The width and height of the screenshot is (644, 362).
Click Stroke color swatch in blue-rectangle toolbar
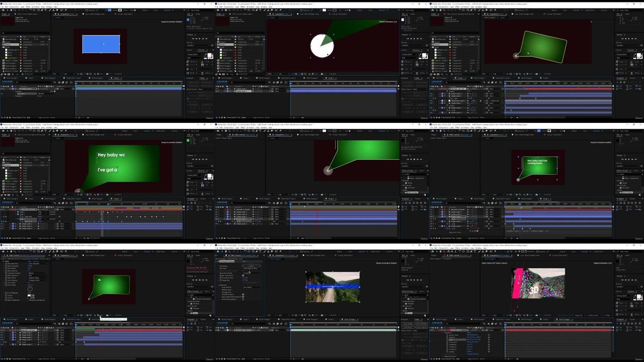120,10
